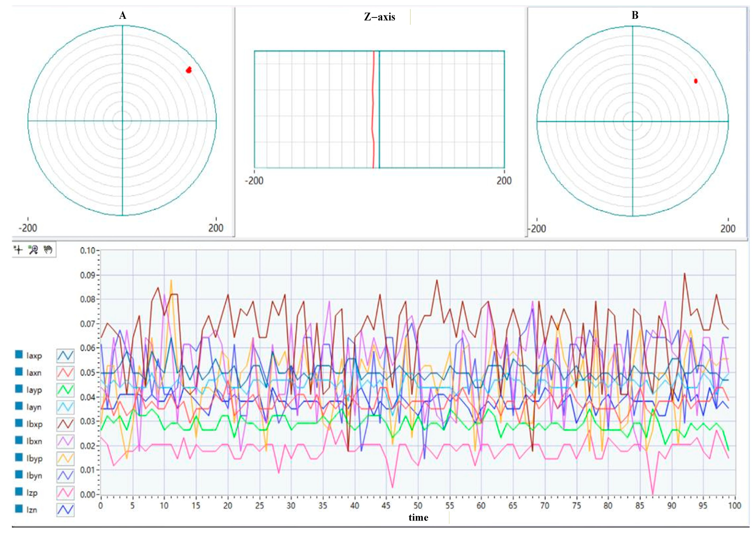Toggle the Iaxp plot visibility checkbox
Image resolution: width=756 pixels, height=538 pixels.
click(19, 355)
